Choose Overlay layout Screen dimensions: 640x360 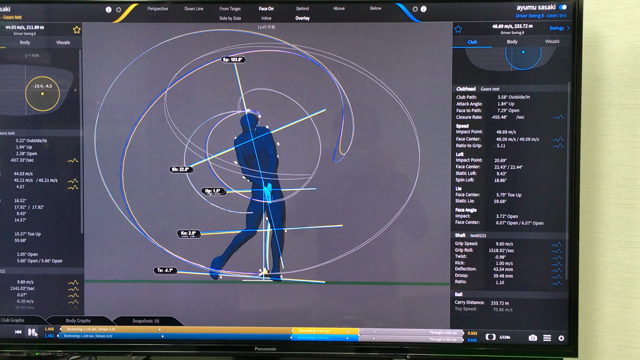coord(302,18)
